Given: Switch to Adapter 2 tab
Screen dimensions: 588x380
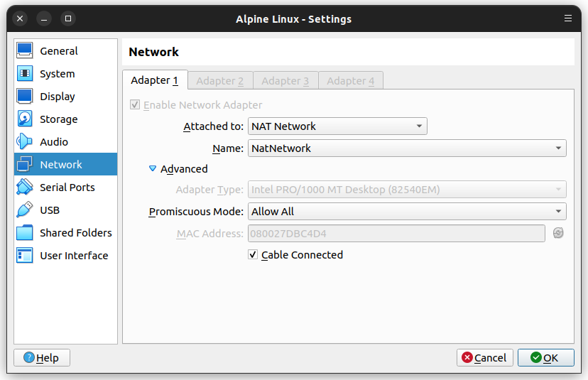Looking at the screenshot, I should point(220,81).
